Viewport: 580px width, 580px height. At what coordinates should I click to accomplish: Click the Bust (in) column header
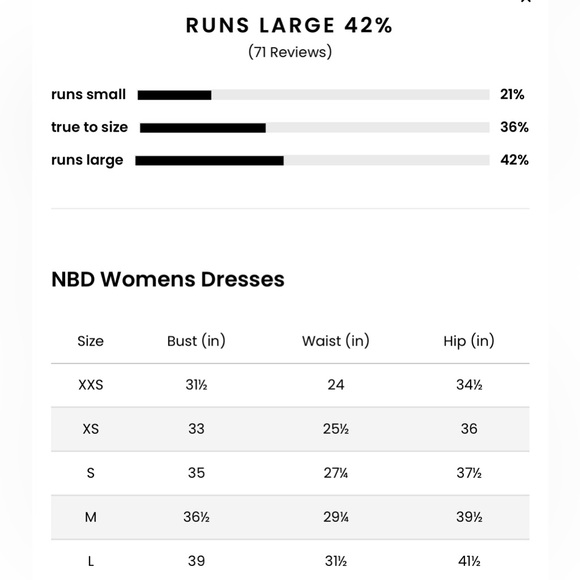196,341
